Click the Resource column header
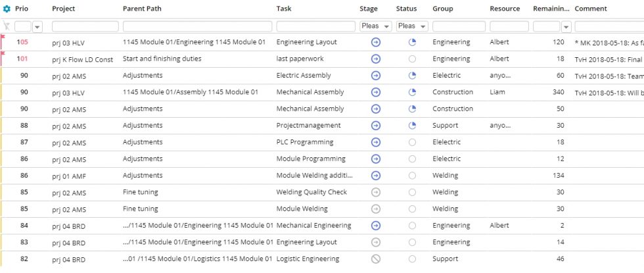This screenshot has width=644, height=273. tap(505, 9)
